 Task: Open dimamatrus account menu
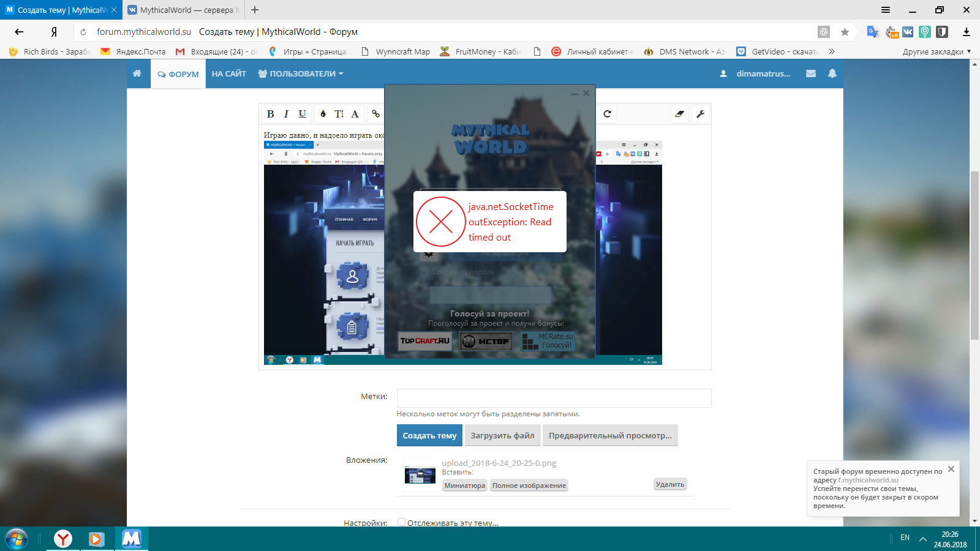pyautogui.click(x=756, y=73)
